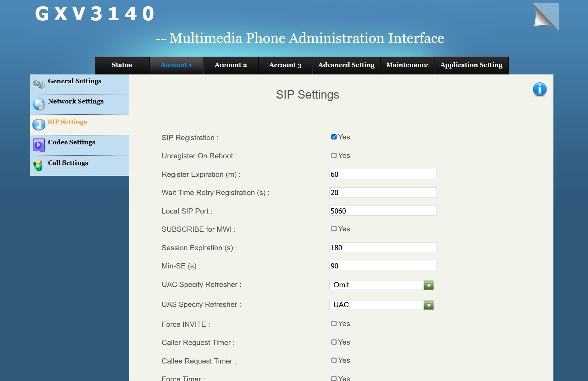588x381 pixels.
Task: Toggle the Force INVITE checkbox
Action: pos(334,324)
